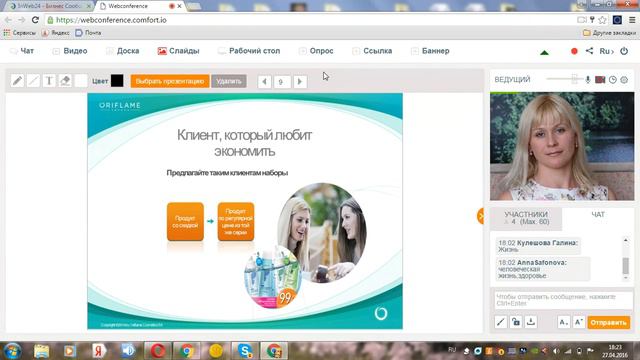The width and height of the screenshot is (640, 360).
Task: Open the black color swatch picker
Action: (x=117, y=81)
